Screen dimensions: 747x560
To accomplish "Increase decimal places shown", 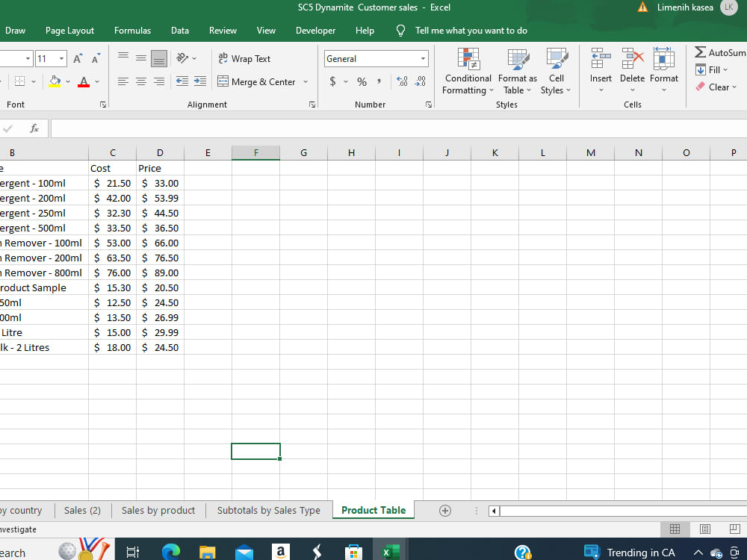I will tap(402, 82).
